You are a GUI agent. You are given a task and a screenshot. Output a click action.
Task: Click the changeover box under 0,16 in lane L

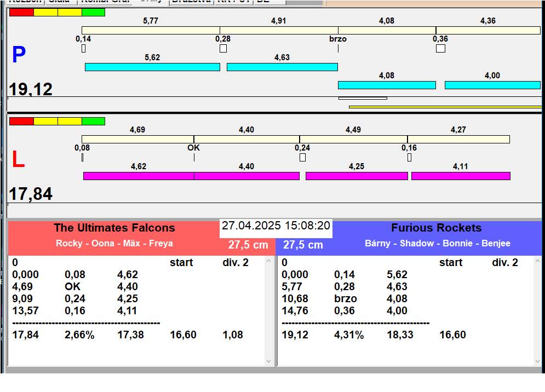tap(410, 158)
